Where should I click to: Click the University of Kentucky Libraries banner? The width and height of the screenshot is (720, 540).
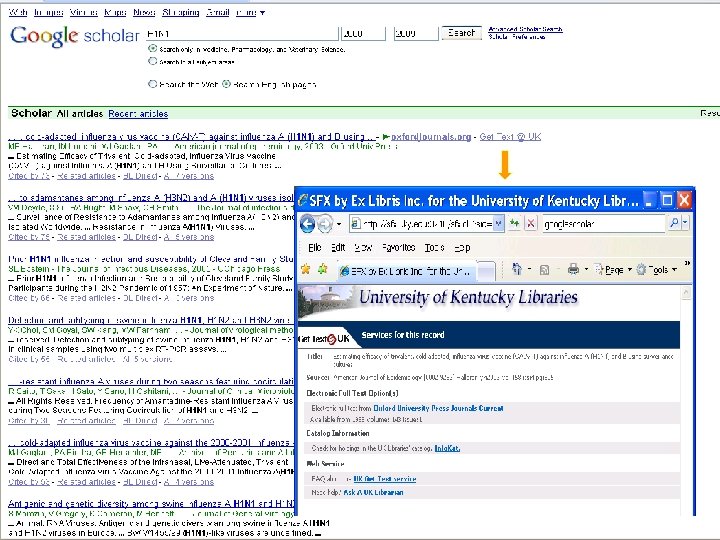click(x=489, y=303)
